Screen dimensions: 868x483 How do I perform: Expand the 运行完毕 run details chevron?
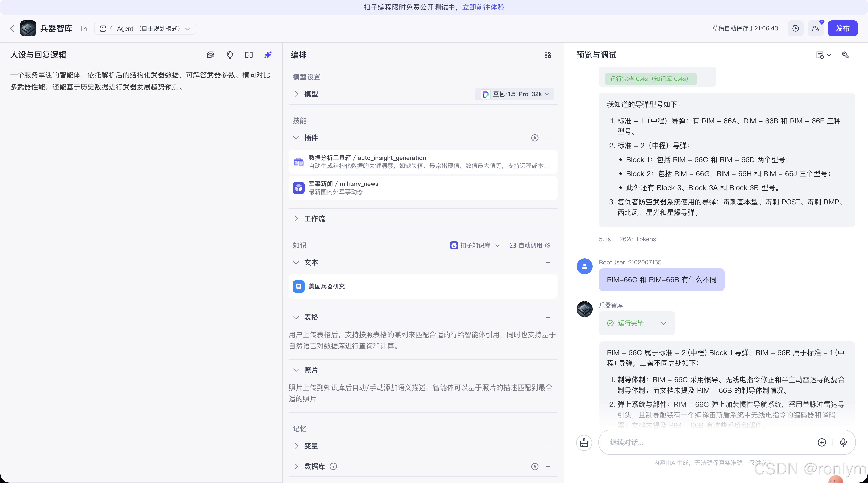664,323
